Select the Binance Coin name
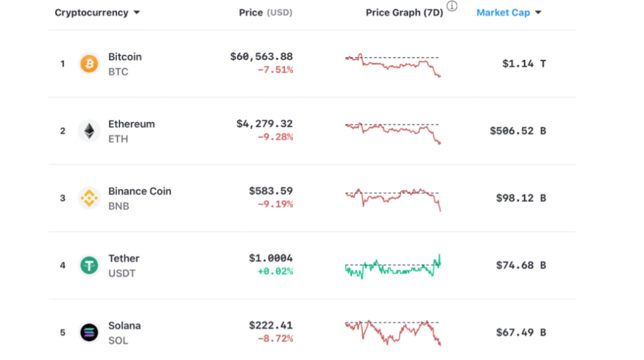644x360 pixels. (140, 191)
